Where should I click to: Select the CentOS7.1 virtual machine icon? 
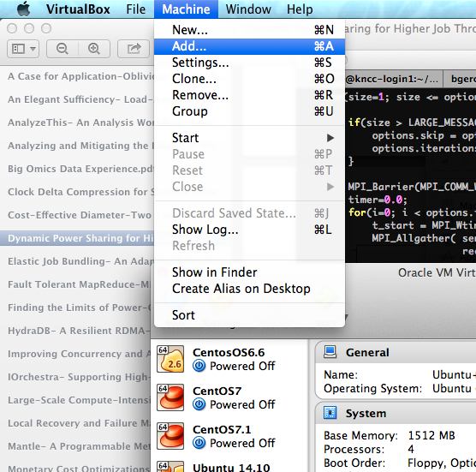[x=170, y=436]
